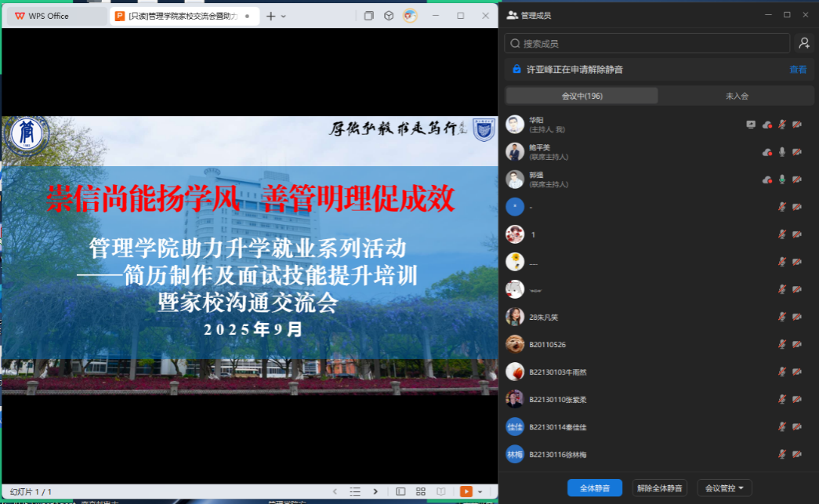Viewport: 819px width, 504px height.
Task: Toggle microphone for 鲍平美
Action: [x=781, y=152]
